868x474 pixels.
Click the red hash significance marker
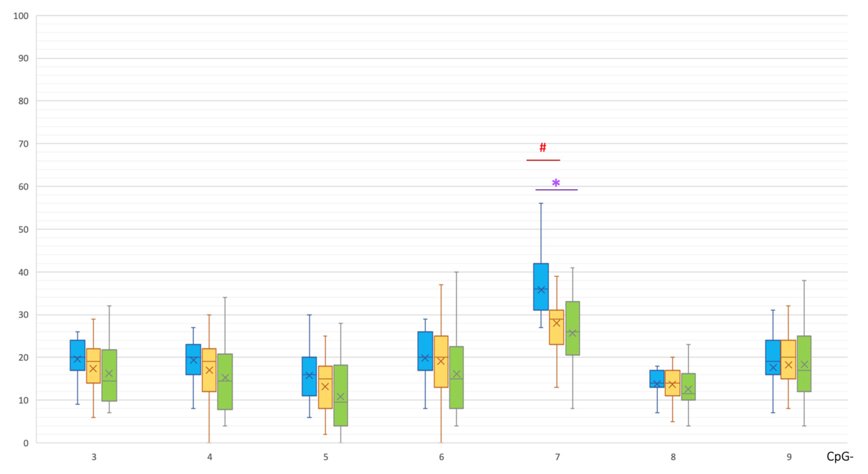[x=542, y=147]
